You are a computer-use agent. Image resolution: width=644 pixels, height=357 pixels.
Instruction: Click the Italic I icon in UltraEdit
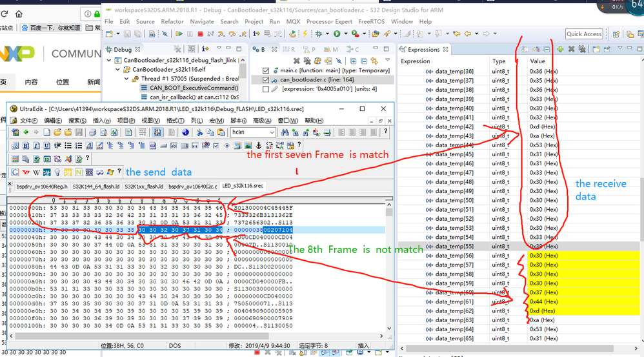pyautogui.click(x=36, y=145)
